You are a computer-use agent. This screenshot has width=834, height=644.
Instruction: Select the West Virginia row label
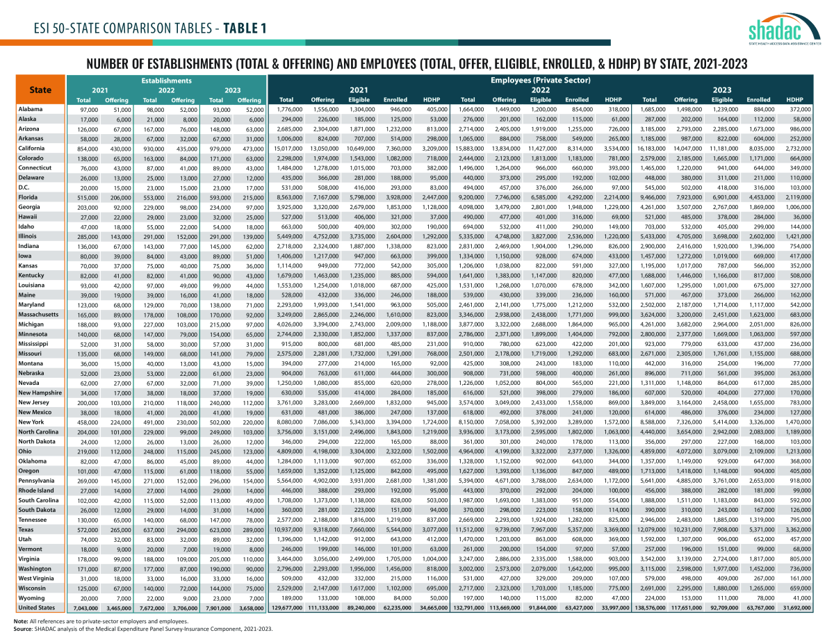coord(37,578)
